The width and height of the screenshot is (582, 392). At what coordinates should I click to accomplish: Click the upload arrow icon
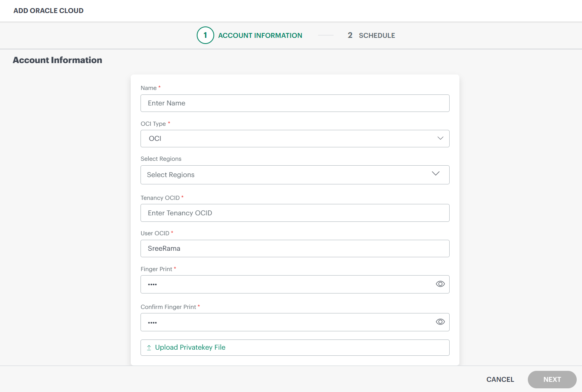(149, 348)
